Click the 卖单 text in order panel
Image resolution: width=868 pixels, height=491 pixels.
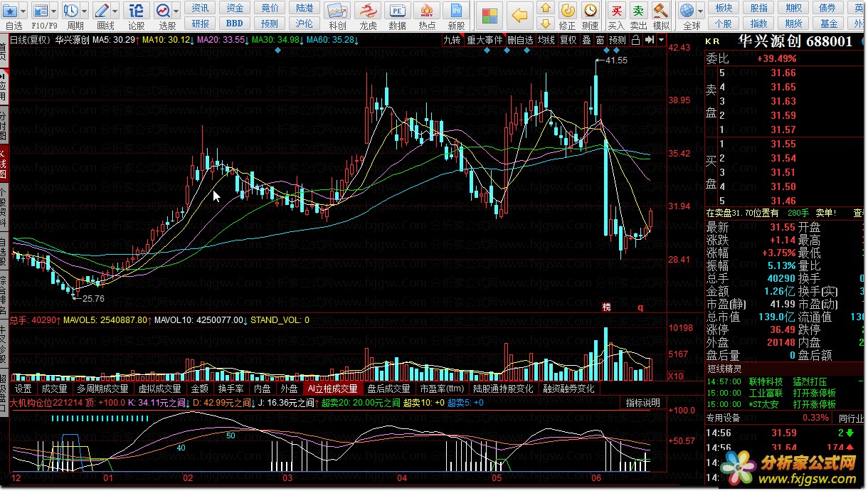coord(827,212)
